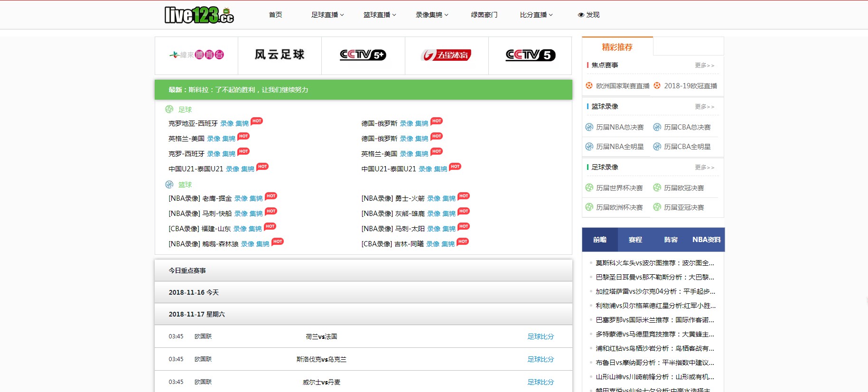Viewport: 868px width, 392px height.
Task: Open 集锦 for 灰熊-雄鹿
Action: point(449,214)
